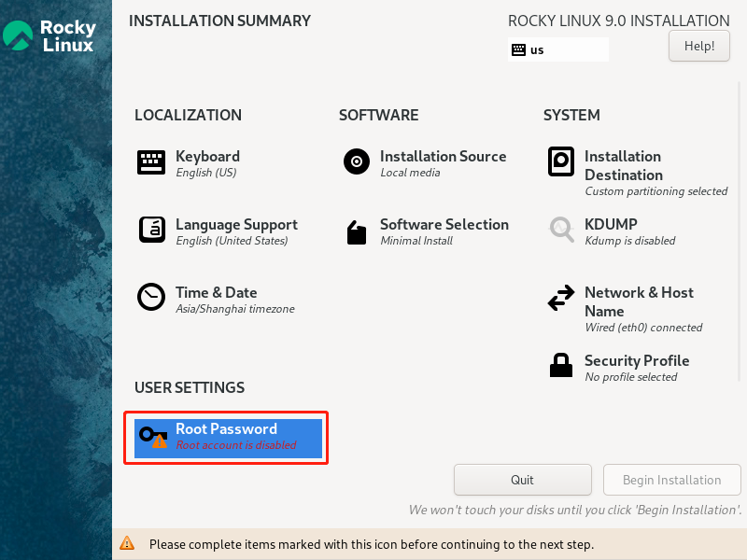Open the Software Selection label

tap(444, 224)
